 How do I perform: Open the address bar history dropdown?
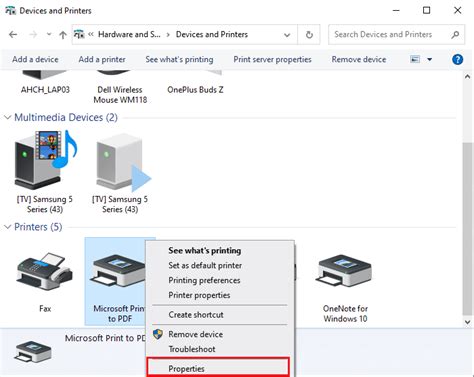pos(287,35)
